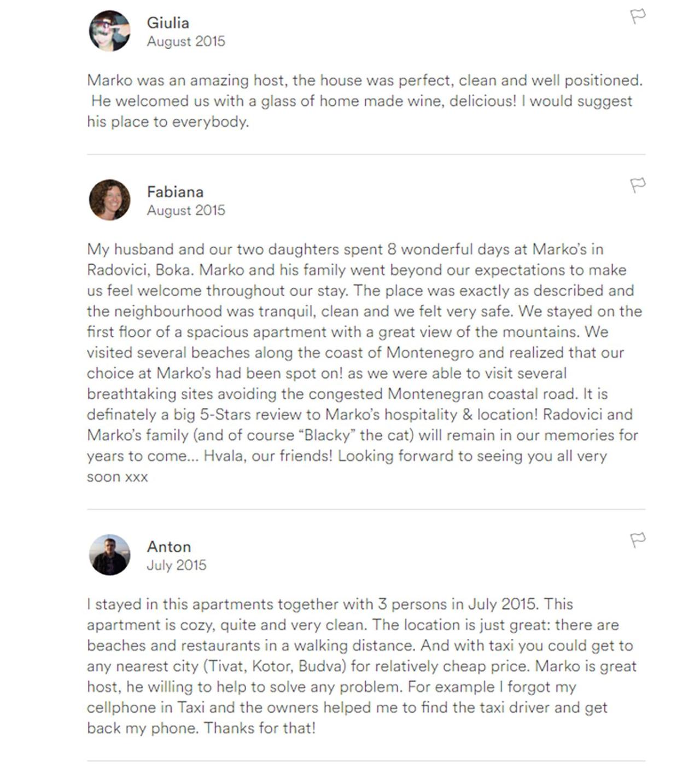Click Giulia's review text about homemade wine

click(365, 101)
